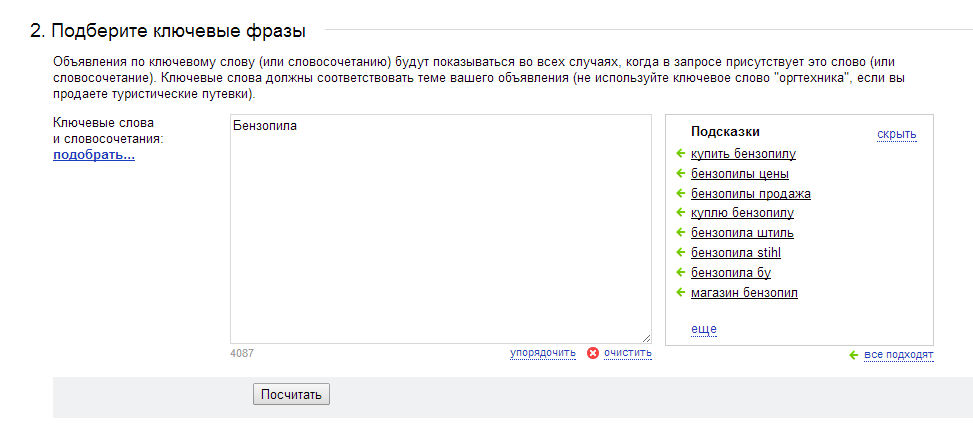
Task: Open keyword picker 'подобрать...' link
Action: pyautogui.click(x=94, y=155)
